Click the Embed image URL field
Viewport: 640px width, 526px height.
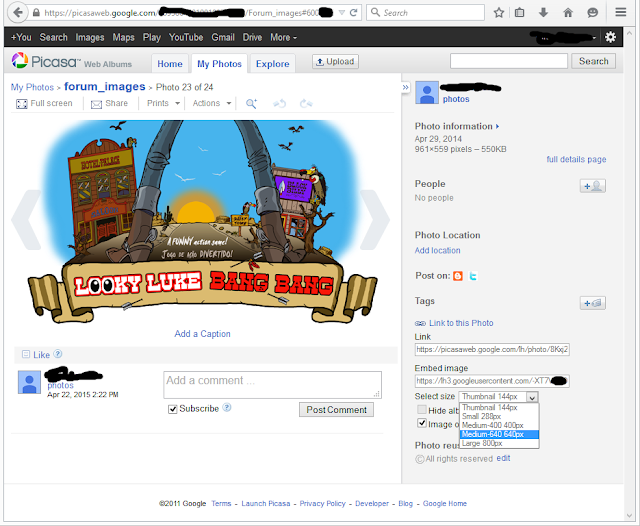click(x=492, y=381)
